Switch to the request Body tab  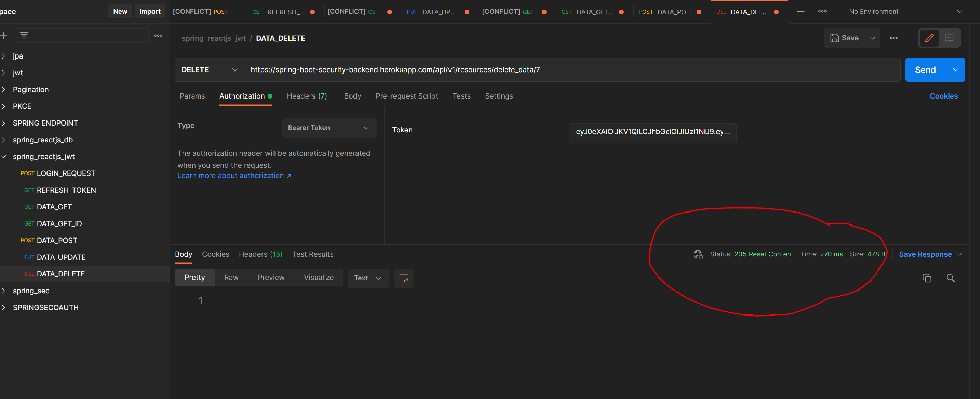coord(352,96)
